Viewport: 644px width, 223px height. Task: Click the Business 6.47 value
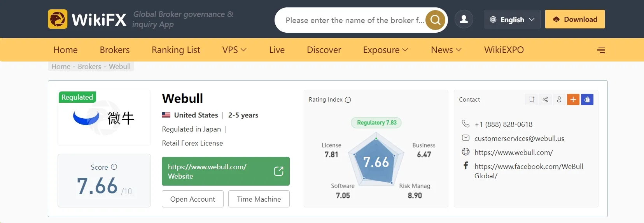[424, 155]
